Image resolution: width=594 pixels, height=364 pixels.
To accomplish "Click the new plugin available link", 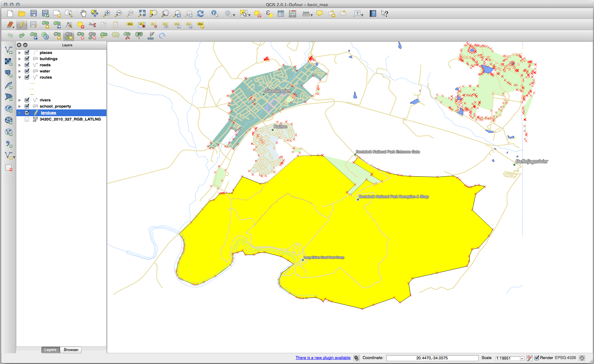I will click(323, 358).
